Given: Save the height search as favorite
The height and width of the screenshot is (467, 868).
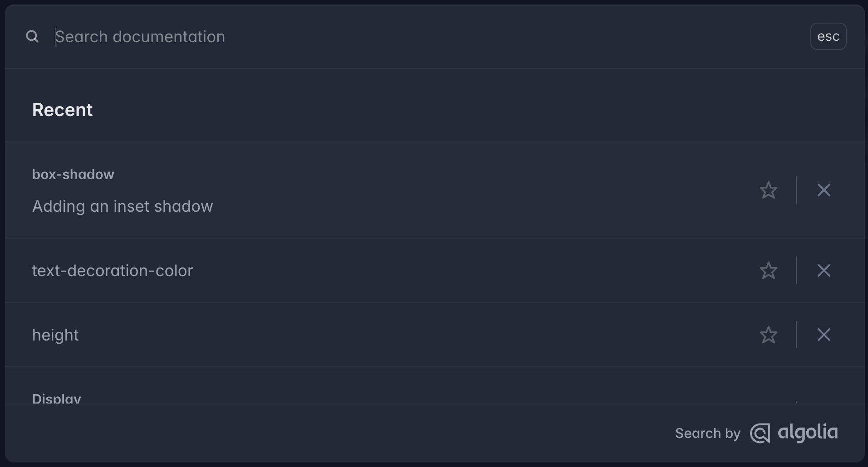Looking at the screenshot, I should [x=768, y=335].
